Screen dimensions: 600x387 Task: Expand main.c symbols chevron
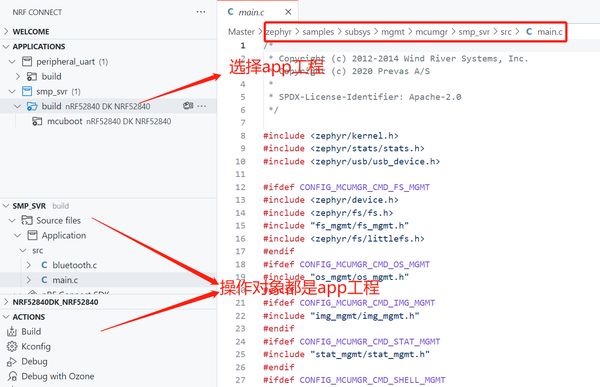[x=29, y=280]
